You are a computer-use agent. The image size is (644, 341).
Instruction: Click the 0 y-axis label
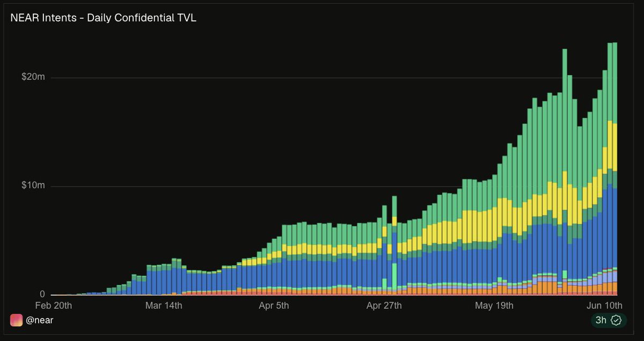pos(42,294)
